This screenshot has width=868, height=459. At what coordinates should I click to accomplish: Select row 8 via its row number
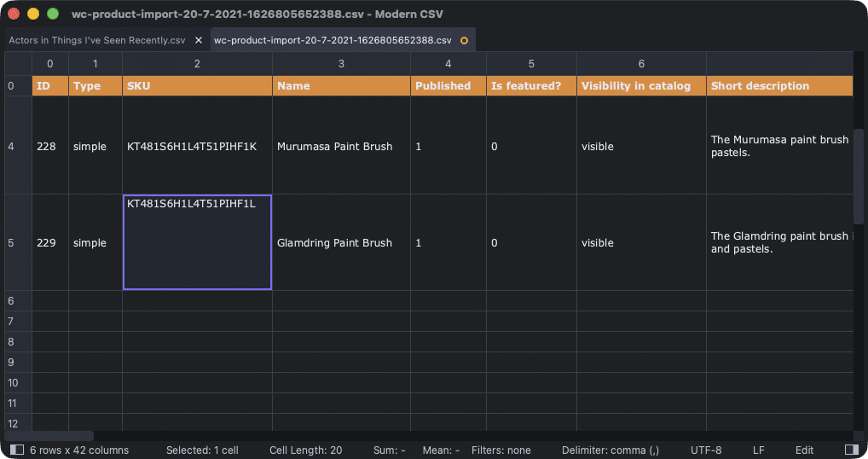click(18, 341)
